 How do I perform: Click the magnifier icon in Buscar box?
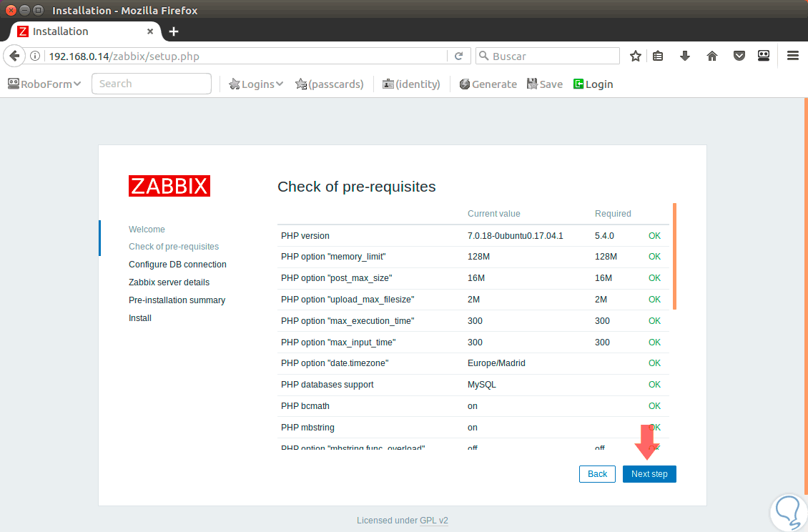(x=483, y=56)
